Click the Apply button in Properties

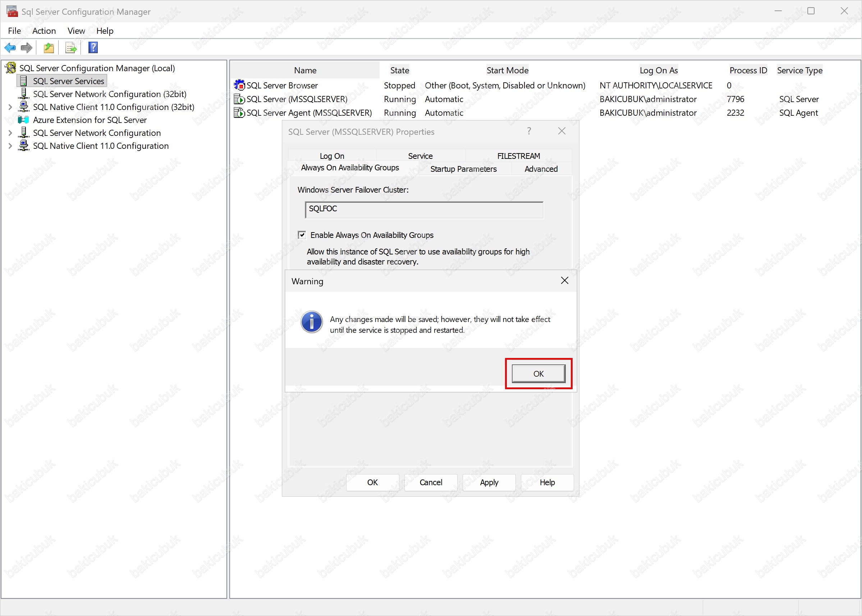tap(489, 482)
